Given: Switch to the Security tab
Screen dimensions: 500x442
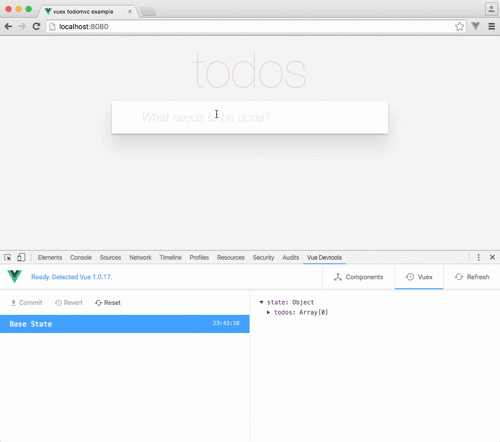Looking at the screenshot, I should [263, 258].
